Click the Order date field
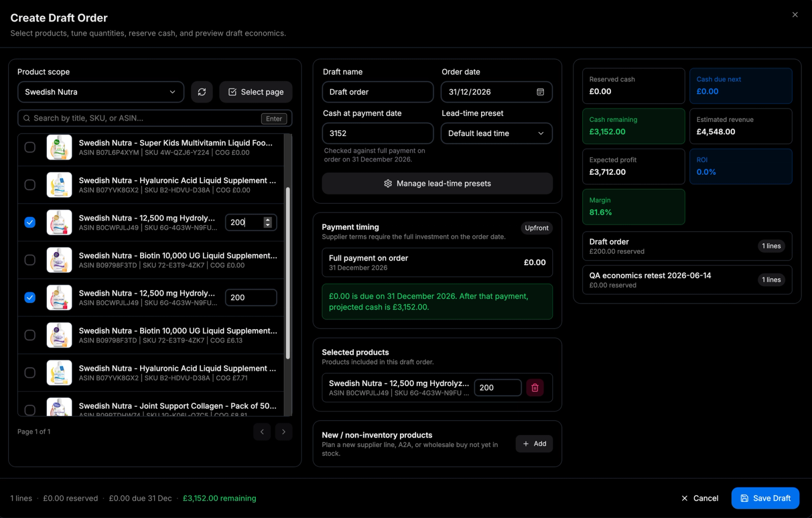This screenshot has width=812, height=518. [496, 92]
